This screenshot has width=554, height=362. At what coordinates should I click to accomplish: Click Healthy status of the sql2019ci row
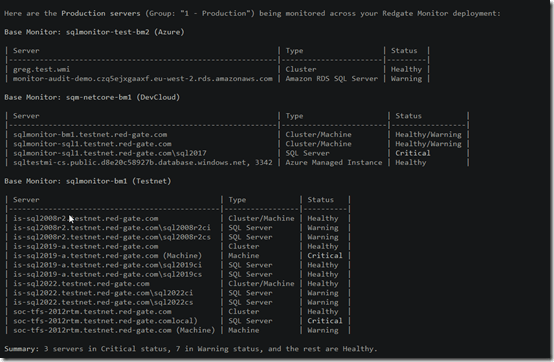point(323,265)
